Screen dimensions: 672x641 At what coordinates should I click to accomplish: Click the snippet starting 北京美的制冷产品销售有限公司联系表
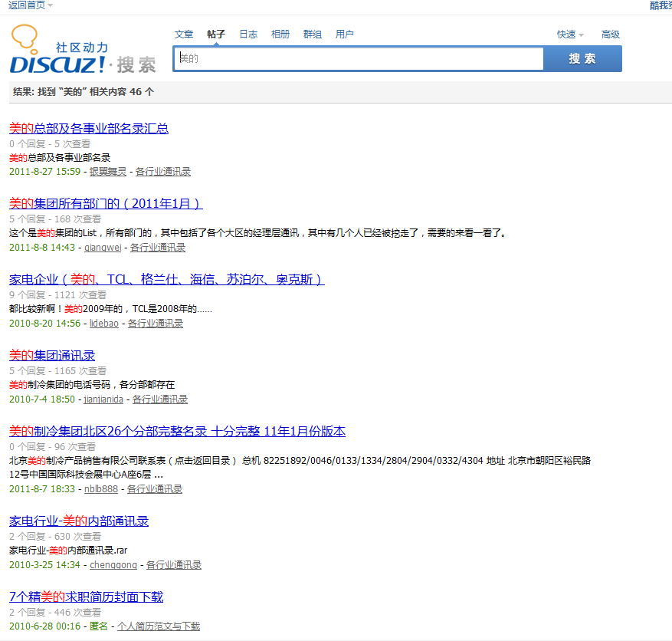[300, 468]
